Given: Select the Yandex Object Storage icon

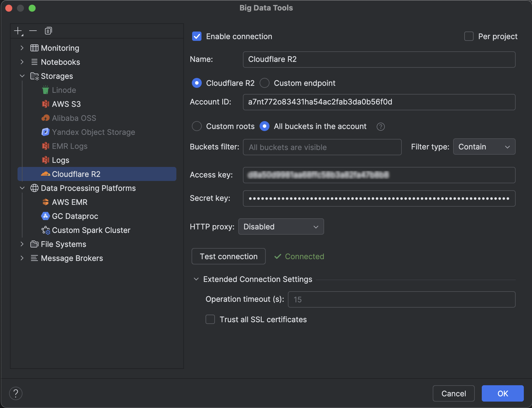Looking at the screenshot, I should [x=46, y=132].
